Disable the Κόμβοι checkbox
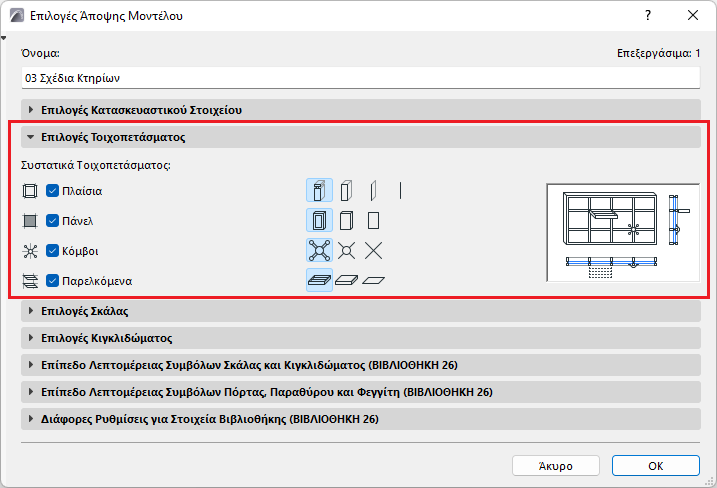 click(53, 251)
